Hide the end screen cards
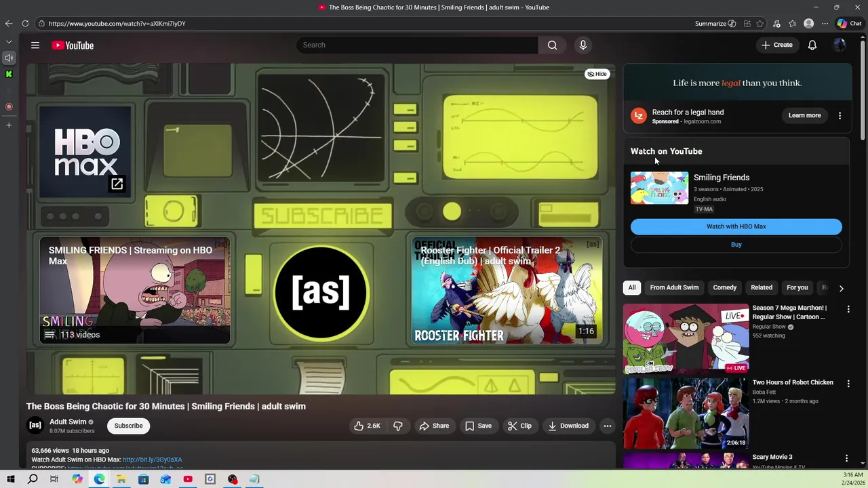This screenshot has height=488, width=868. [597, 74]
